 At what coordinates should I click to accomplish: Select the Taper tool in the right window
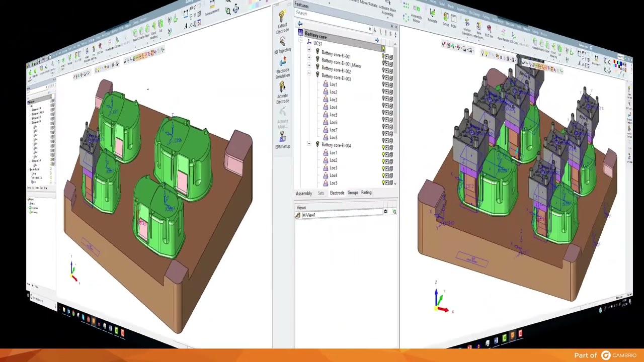pyautogui.click(x=546, y=47)
